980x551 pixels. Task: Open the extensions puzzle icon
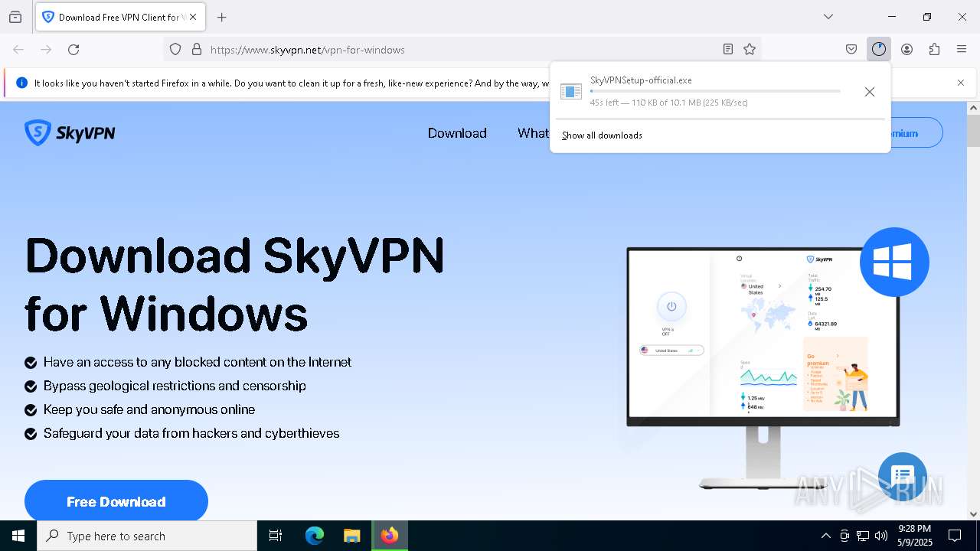934,50
